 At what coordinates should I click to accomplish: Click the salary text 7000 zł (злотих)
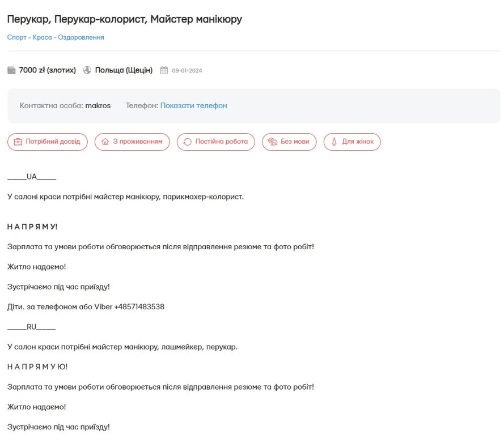(x=47, y=70)
